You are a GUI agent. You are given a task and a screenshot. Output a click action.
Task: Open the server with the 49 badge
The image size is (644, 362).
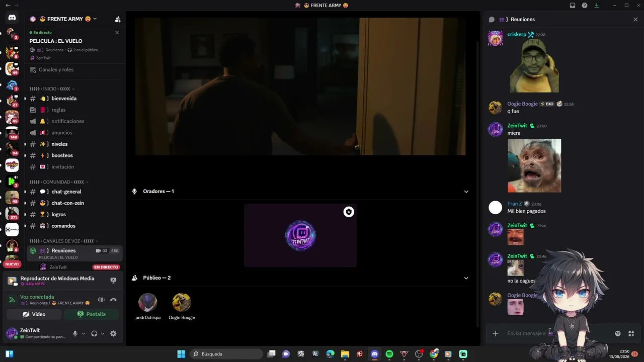tap(12, 68)
